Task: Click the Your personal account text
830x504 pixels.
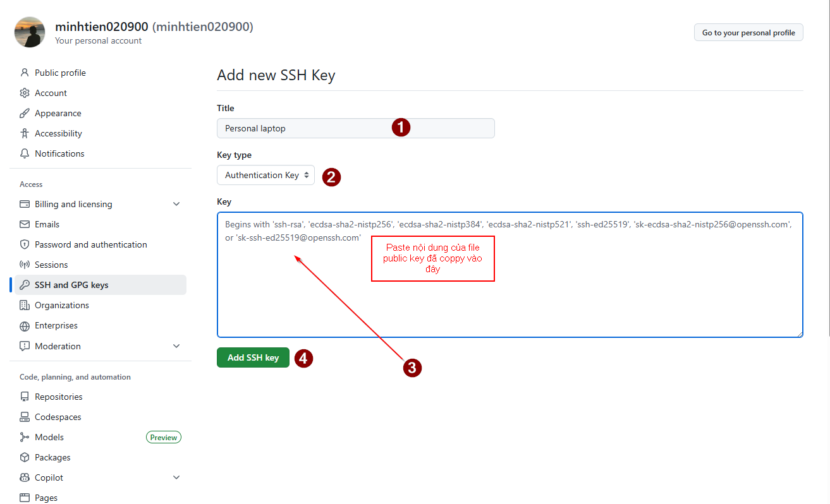Action: (99, 41)
